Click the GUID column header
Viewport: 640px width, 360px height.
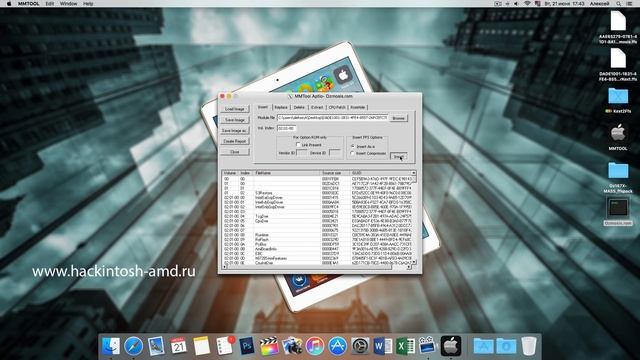[381, 173]
